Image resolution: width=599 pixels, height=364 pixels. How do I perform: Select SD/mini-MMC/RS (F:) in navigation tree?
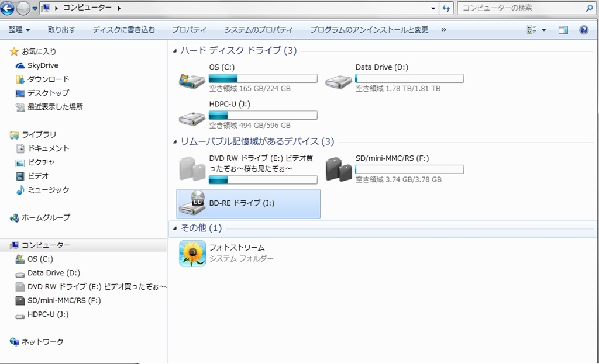[x=64, y=300]
